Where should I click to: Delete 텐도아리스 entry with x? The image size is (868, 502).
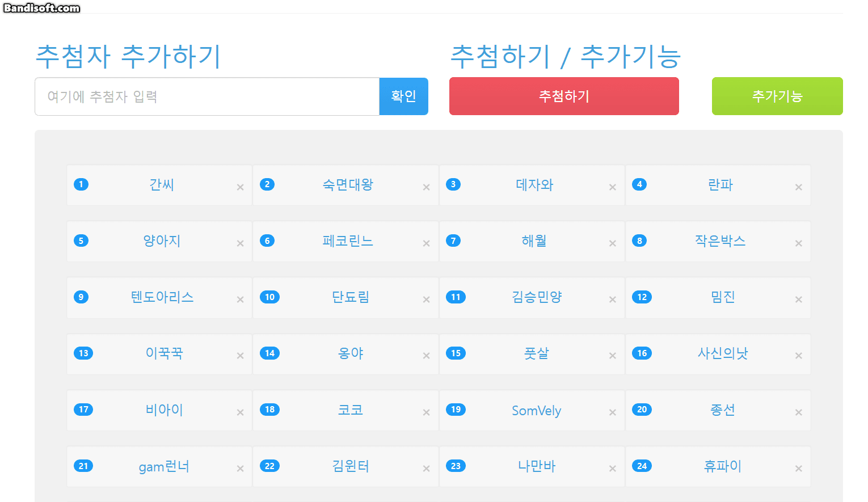click(x=240, y=299)
